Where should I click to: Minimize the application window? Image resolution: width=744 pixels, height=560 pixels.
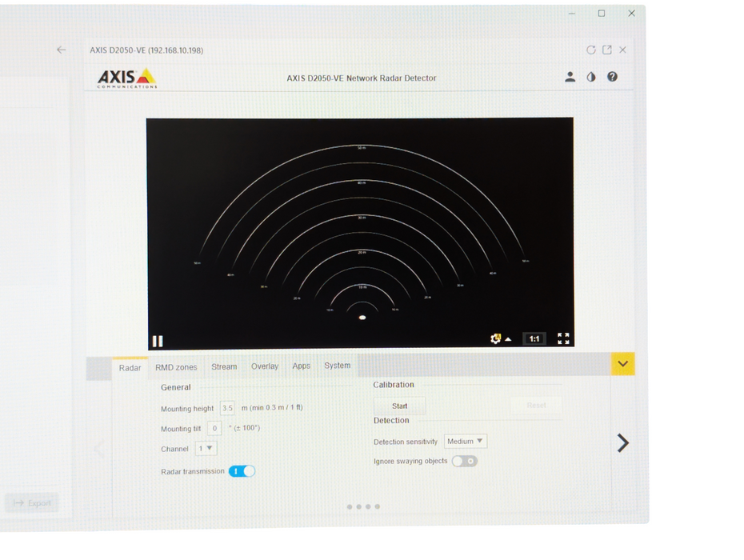572,14
